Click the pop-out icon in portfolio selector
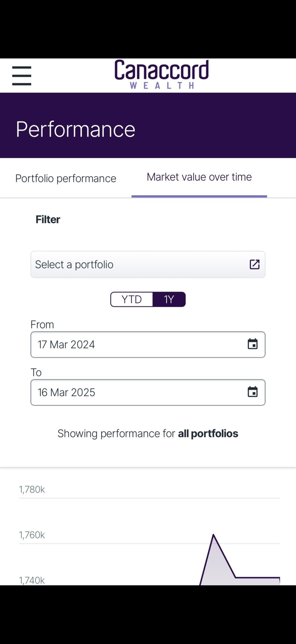 point(254,264)
